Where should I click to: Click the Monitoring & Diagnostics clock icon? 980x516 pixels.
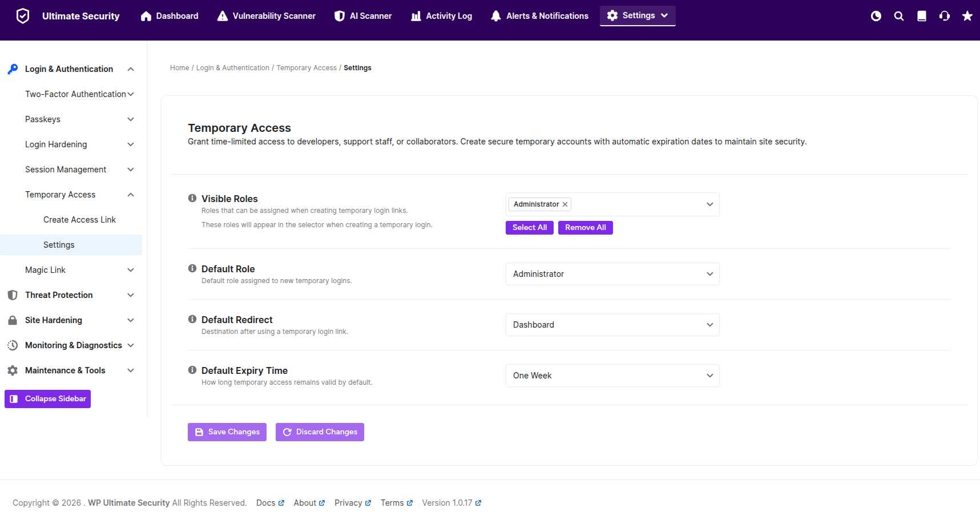click(x=13, y=345)
